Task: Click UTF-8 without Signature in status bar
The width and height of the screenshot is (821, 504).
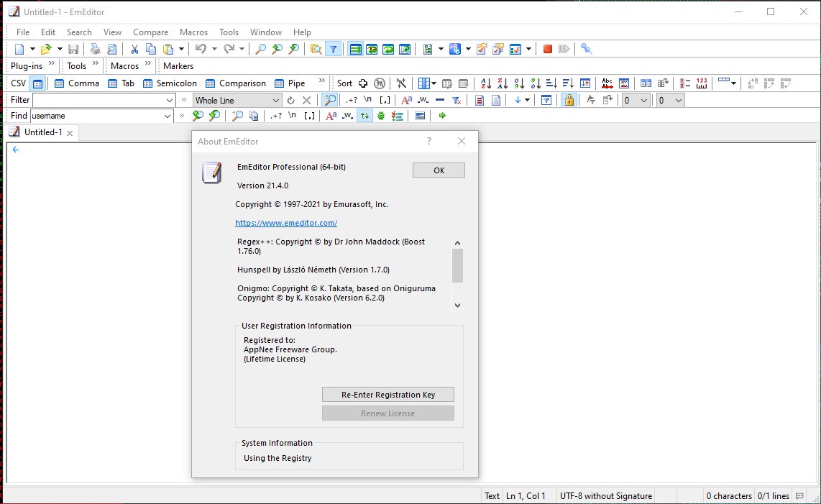Action: tap(606, 495)
